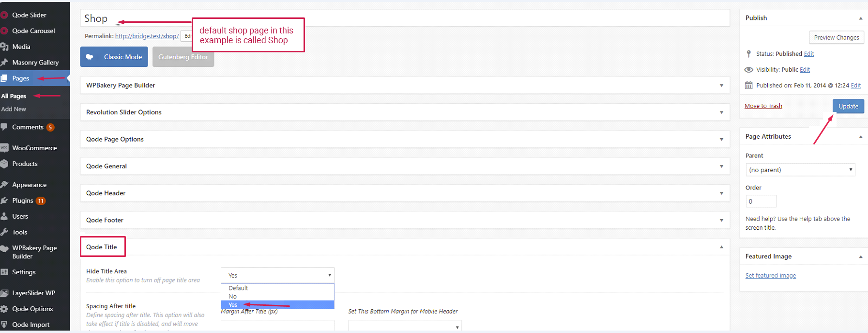This screenshot has width=868, height=333.
Task: Open Add New page submenu item
Action: pyautogui.click(x=14, y=109)
